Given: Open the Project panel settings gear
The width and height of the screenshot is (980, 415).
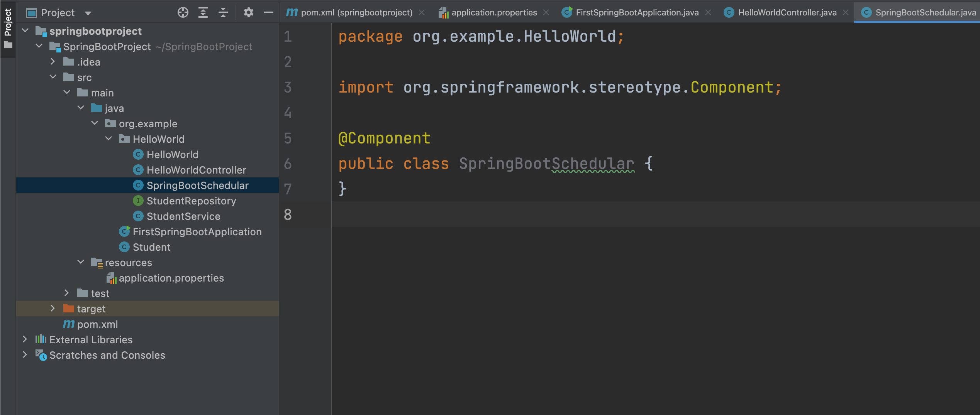Looking at the screenshot, I should point(249,13).
